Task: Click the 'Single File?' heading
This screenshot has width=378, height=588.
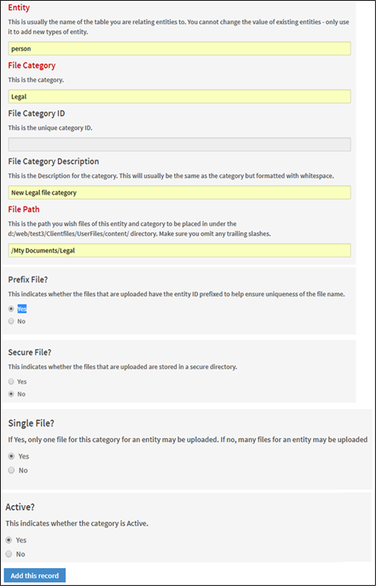Action: (x=31, y=423)
